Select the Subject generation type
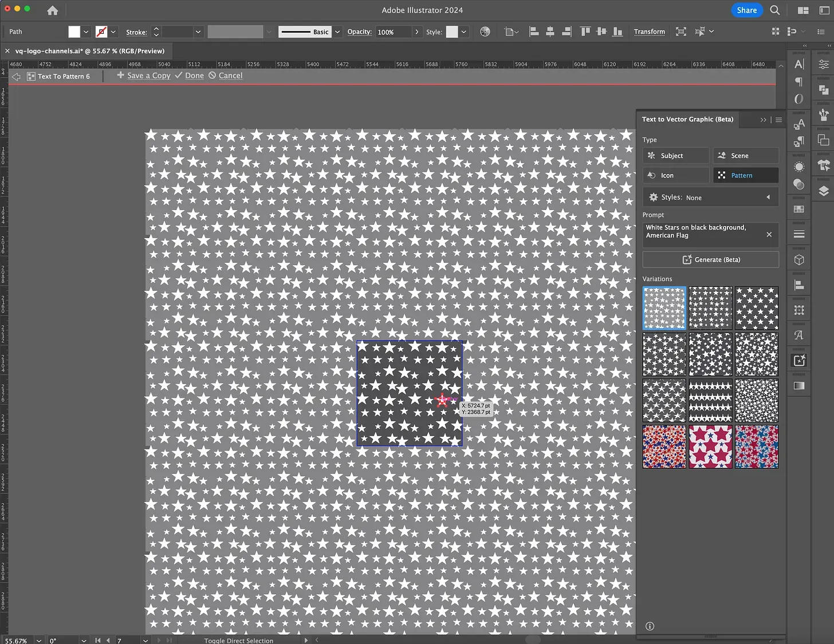Image resolution: width=834 pixels, height=644 pixels. pyautogui.click(x=675, y=155)
